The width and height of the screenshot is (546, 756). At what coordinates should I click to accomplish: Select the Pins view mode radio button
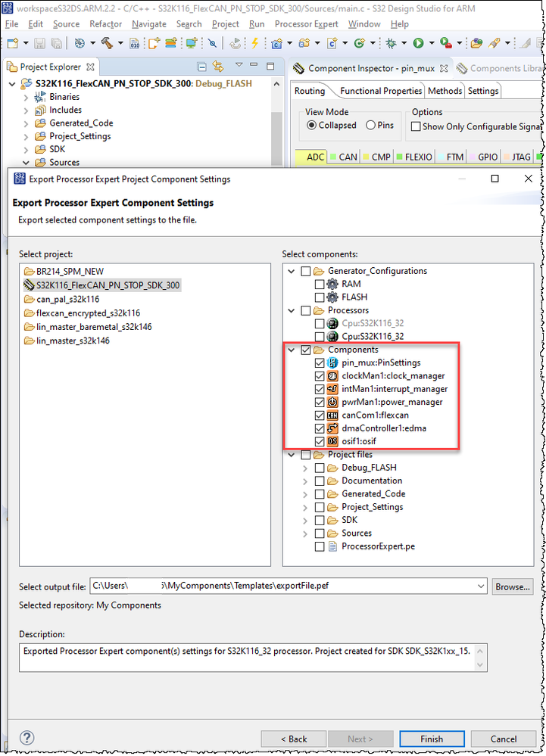tap(370, 126)
